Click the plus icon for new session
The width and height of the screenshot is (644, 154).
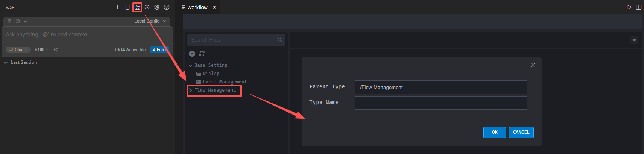117,7
